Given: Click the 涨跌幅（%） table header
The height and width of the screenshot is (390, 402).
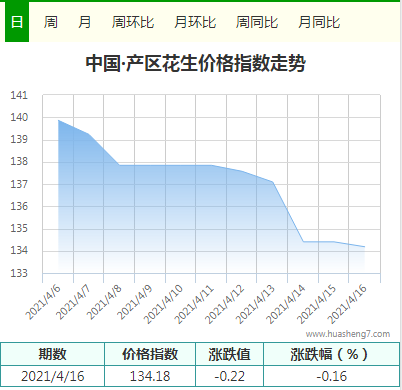Looking at the screenshot, I should point(332,354).
